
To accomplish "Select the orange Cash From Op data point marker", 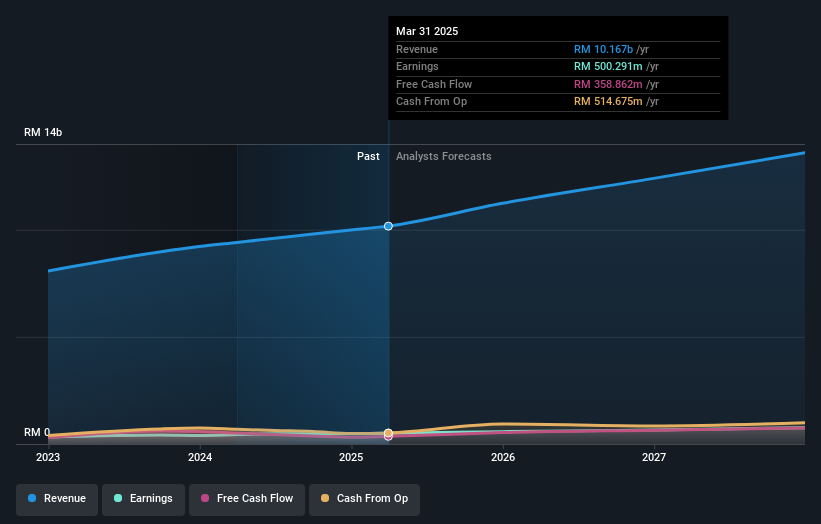I will 388,433.
